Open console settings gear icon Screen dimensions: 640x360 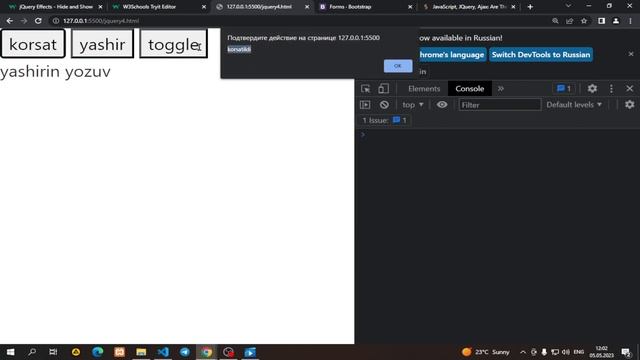click(x=629, y=105)
